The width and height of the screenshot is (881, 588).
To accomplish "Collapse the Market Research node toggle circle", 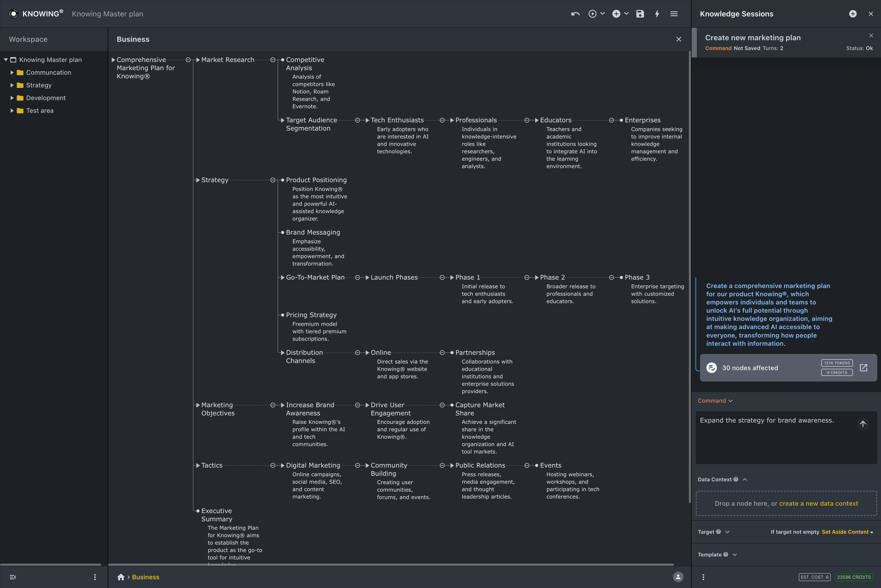I will (x=273, y=60).
